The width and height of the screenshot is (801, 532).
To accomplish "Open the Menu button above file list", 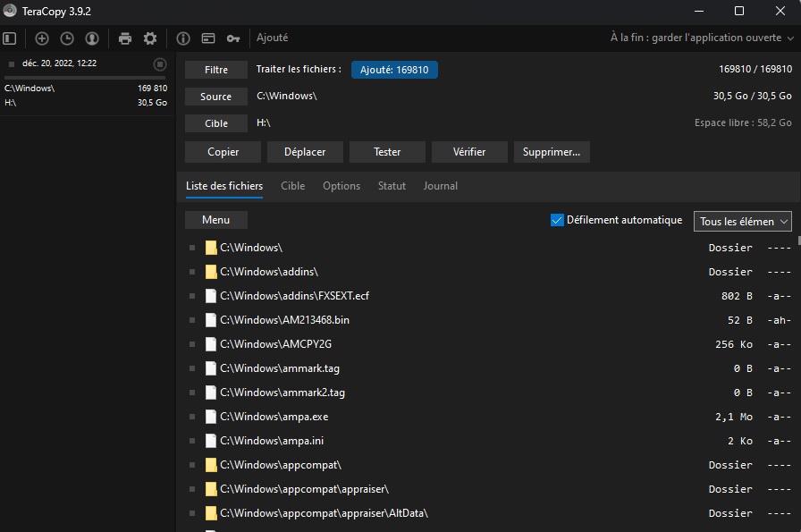I will point(215,220).
